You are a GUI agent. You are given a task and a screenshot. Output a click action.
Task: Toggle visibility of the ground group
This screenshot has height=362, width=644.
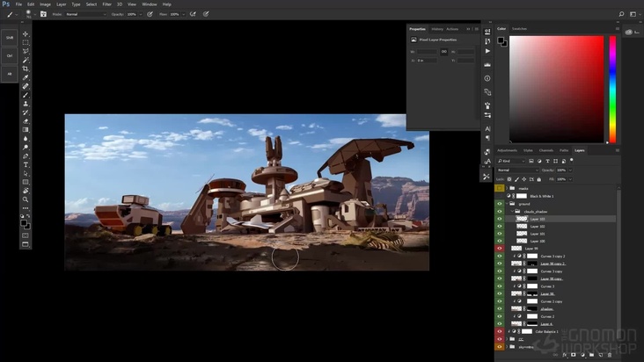click(x=500, y=204)
